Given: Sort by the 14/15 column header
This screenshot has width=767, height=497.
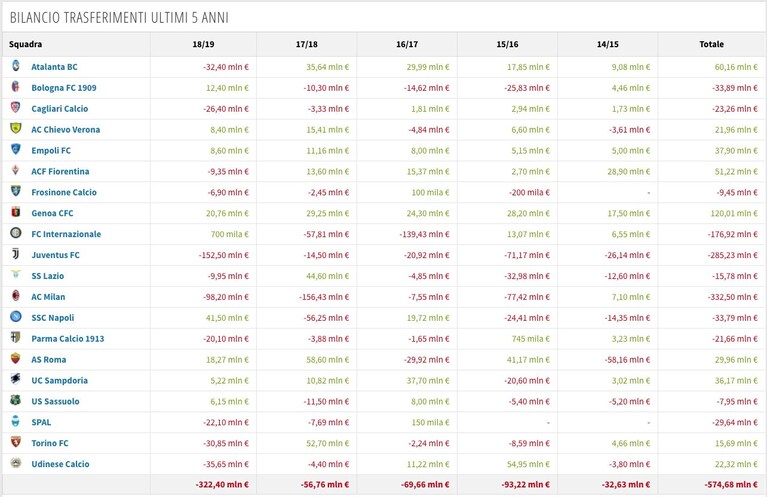Looking at the screenshot, I should pos(608,44).
